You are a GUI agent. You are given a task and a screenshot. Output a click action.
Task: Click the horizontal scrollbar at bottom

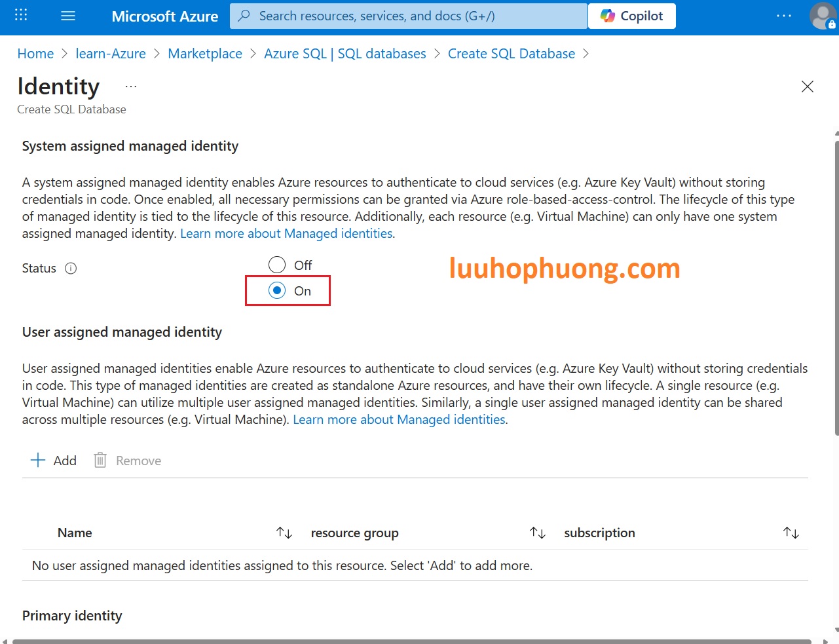click(411, 641)
